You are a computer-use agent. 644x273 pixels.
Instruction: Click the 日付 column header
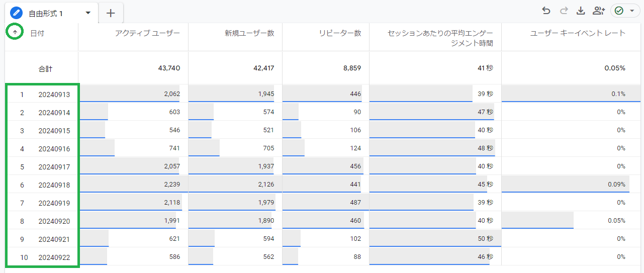[37, 33]
